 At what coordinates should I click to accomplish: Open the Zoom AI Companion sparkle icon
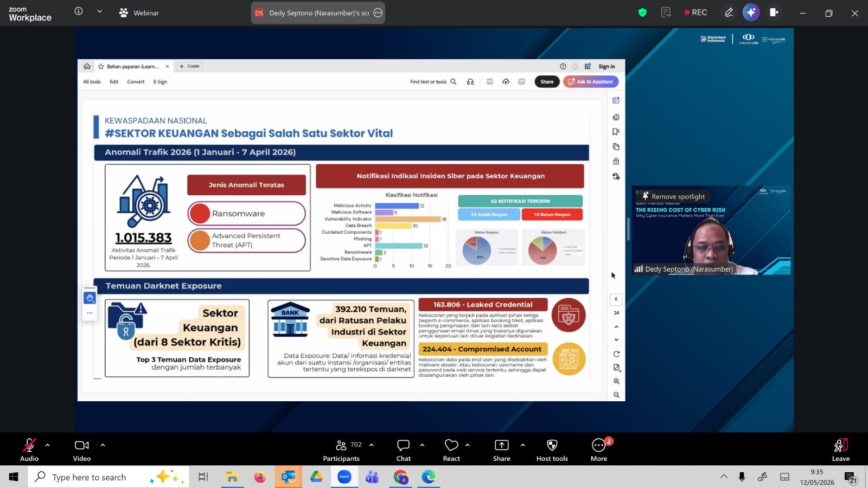751,12
